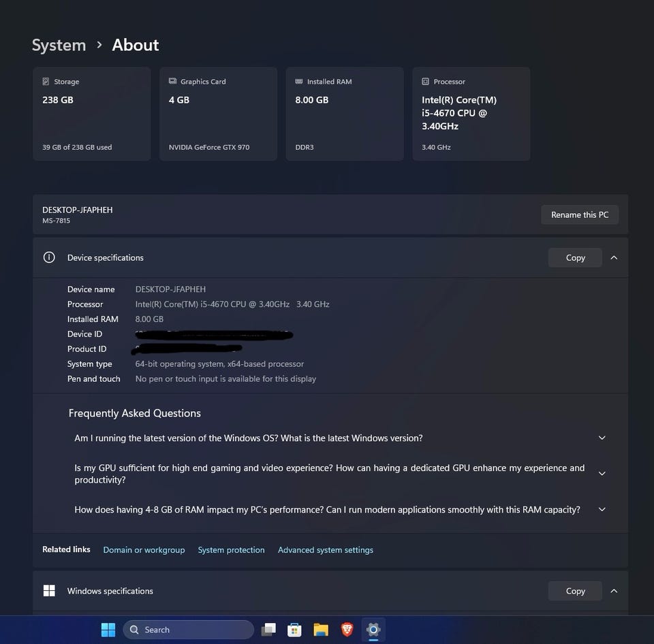Expand the GPU sufficient for gaming FAQ
Image resolution: width=654 pixels, height=644 pixels.
[x=602, y=474]
